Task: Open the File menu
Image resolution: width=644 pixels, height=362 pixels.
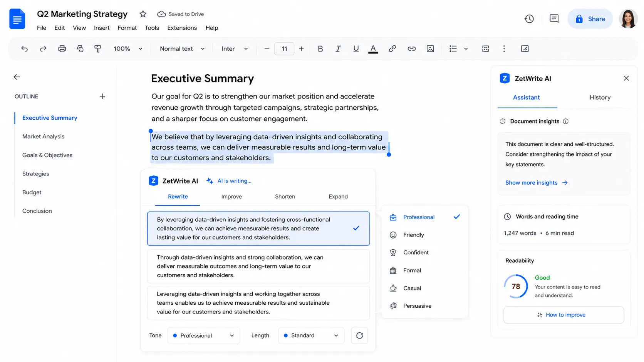Action: [x=42, y=28]
